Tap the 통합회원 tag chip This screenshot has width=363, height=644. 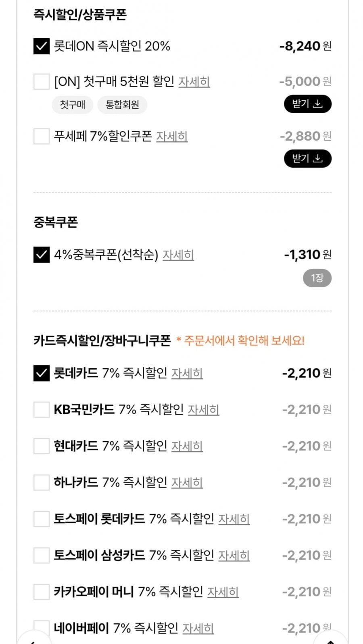click(122, 105)
